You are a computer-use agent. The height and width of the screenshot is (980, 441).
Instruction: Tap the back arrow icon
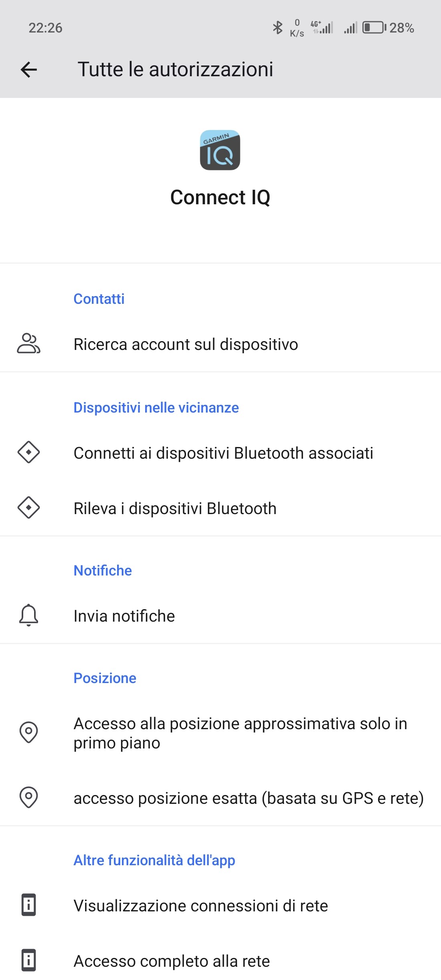29,69
